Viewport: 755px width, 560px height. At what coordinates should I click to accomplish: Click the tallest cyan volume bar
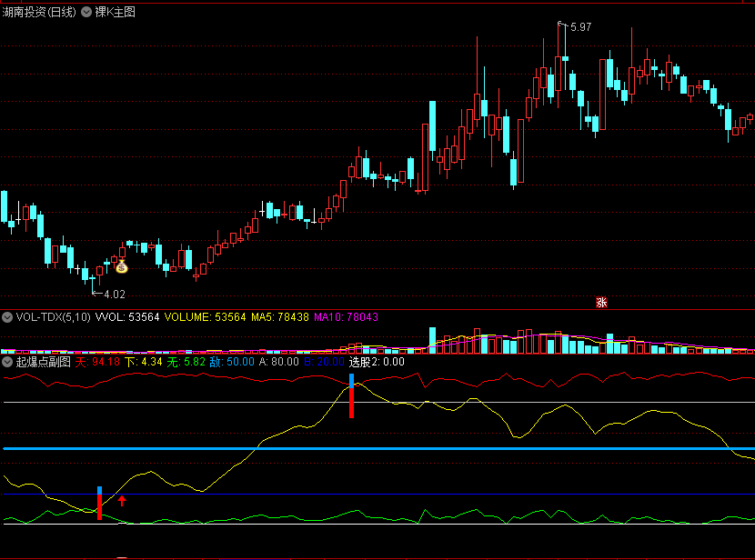432,341
